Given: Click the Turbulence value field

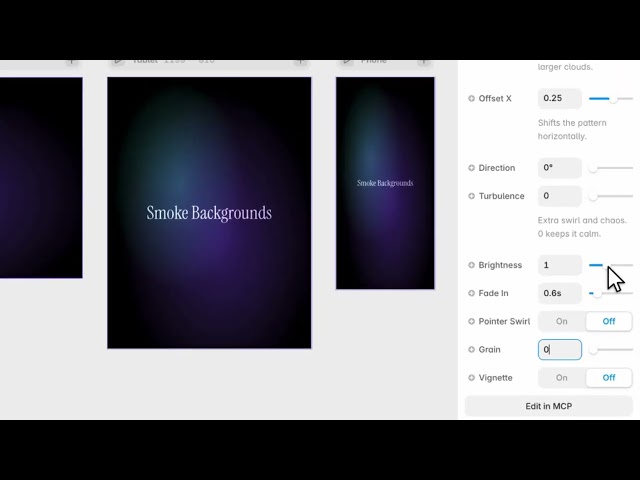Looking at the screenshot, I should click(x=560, y=196).
